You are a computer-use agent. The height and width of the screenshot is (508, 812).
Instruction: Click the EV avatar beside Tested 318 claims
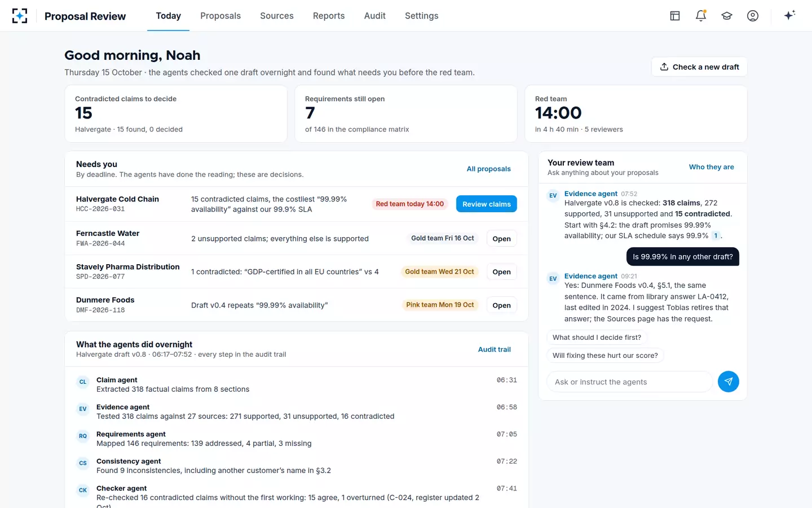pyautogui.click(x=83, y=409)
